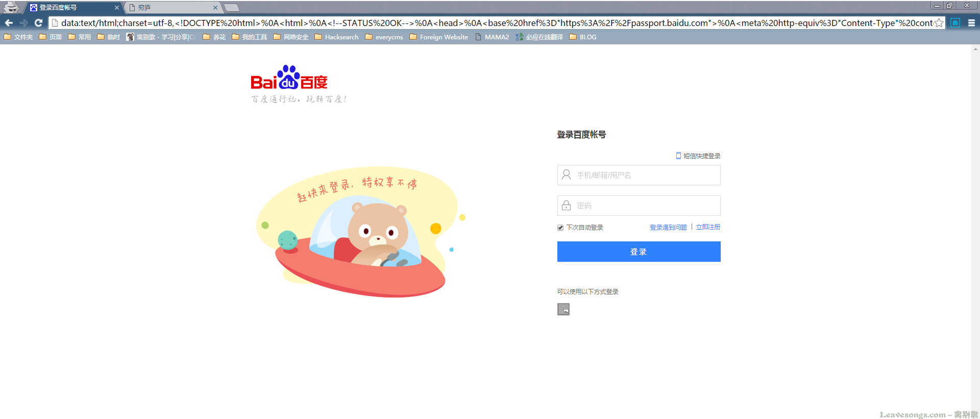
Task: Open the Hacksearch bookmark folder
Action: [x=337, y=37]
